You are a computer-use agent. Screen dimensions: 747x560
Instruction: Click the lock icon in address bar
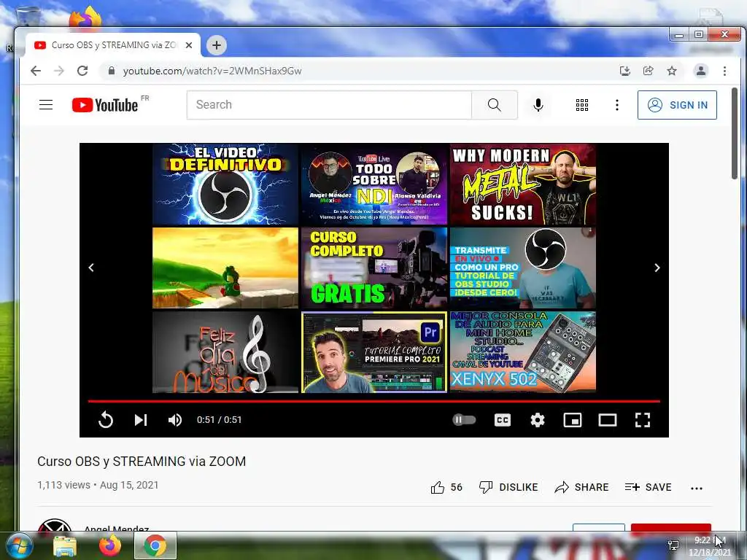pyautogui.click(x=112, y=71)
